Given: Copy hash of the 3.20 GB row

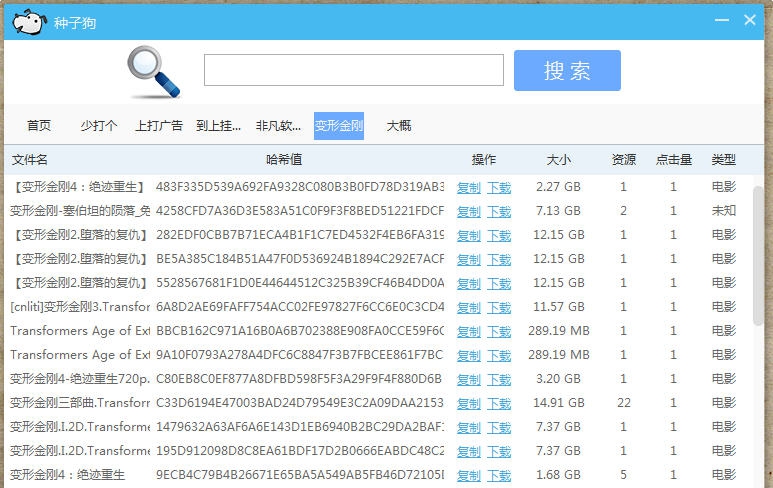Looking at the screenshot, I should click(x=469, y=380).
